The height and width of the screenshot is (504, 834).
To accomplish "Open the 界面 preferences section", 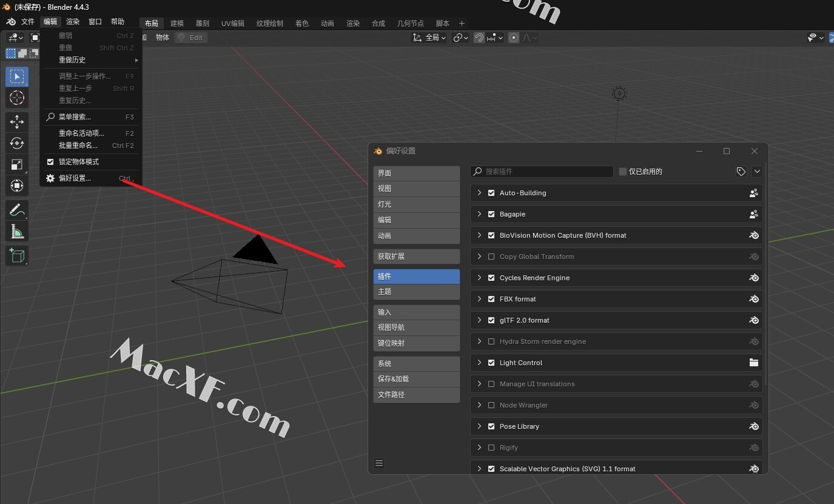I will pos(417,173).
